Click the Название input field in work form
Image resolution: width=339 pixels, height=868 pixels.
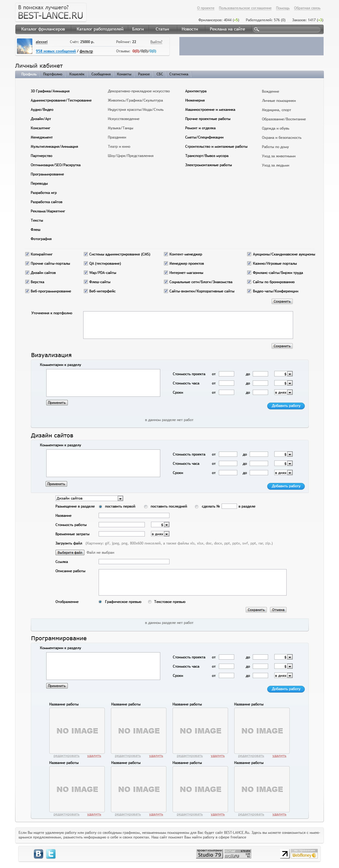tap(134, 516)
